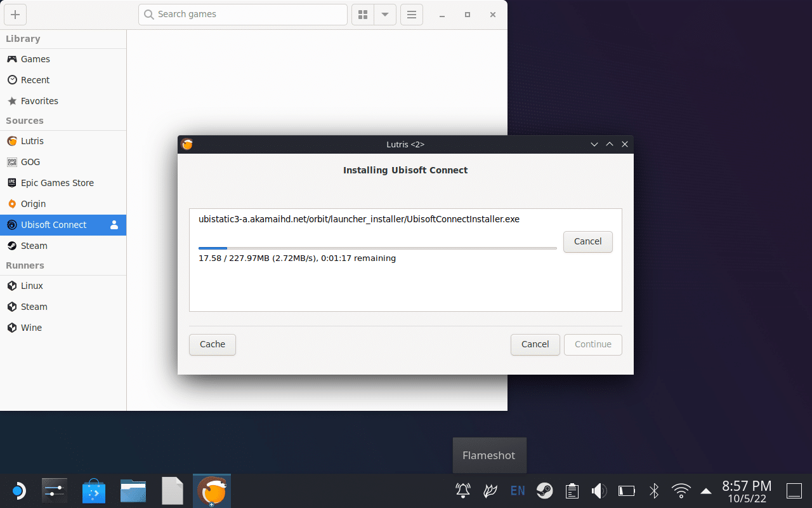Click show desktop button in taskbar
This screenshot has width=812, height=508.
794,491
